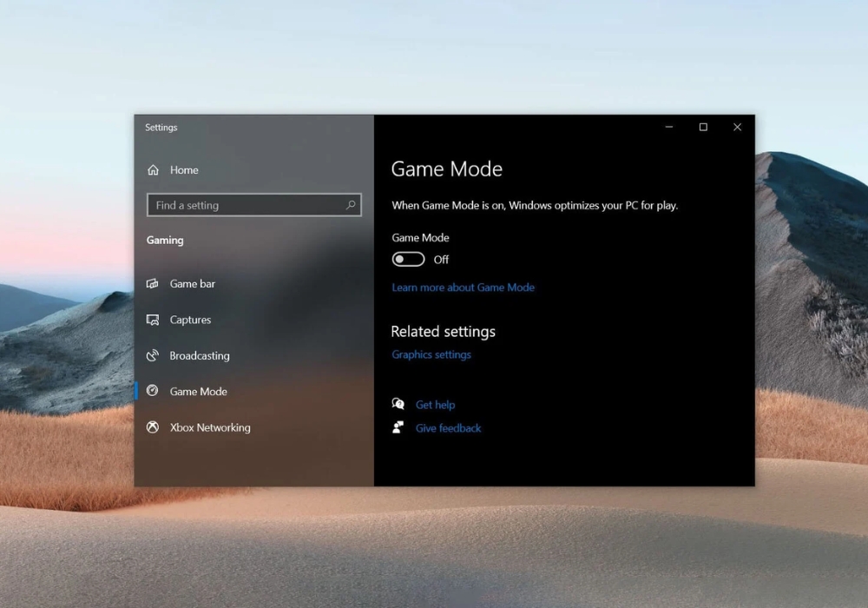868x608 pixels.
Task: Click the Home house icon
Action: pos(154,170)
